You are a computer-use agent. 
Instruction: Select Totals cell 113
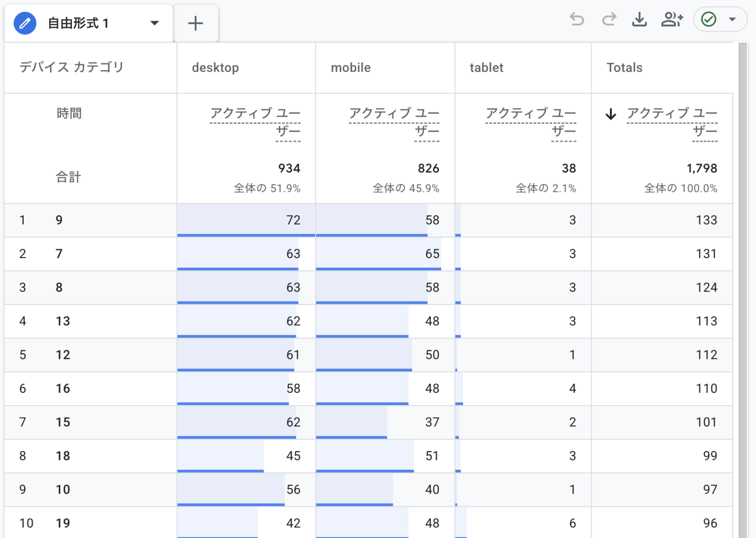(x=662, y=321)
